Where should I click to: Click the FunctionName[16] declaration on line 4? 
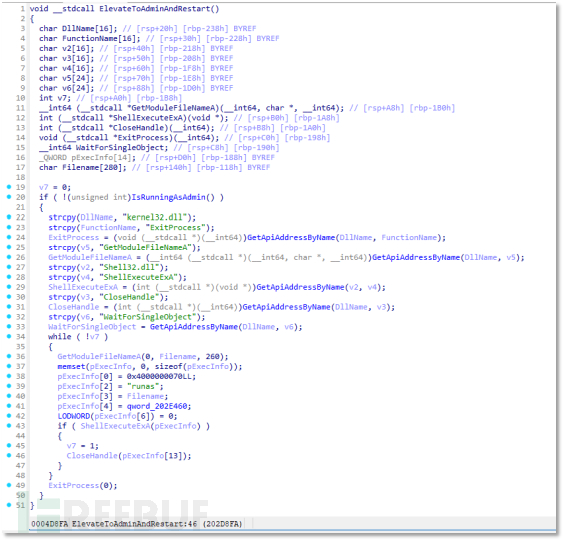(101, 38)
